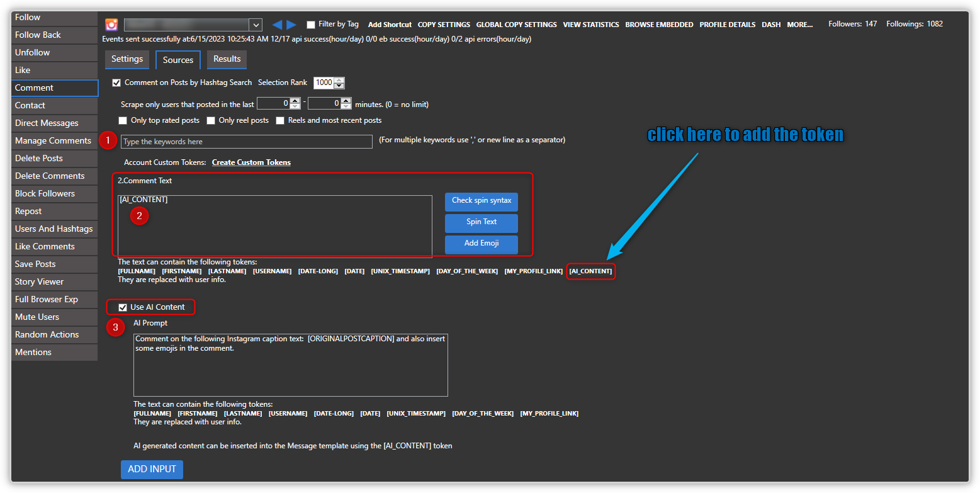Increase Selection Rank with up spinner arrow
This screenshot has height=493, width=980.
pos(339,80)
